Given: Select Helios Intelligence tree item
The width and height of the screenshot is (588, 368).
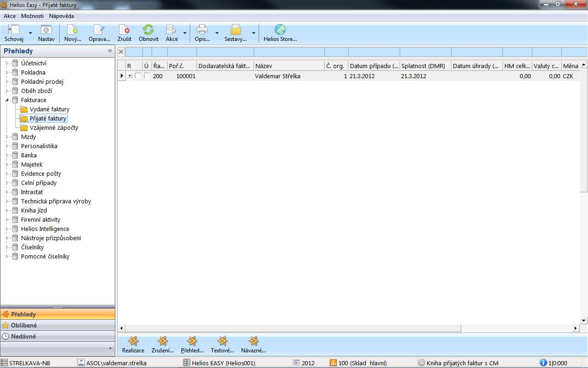Looking at the screenshot, I should (45, 229).
